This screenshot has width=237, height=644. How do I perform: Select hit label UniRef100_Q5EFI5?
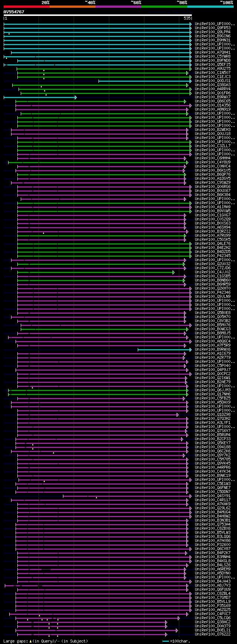pyautogui.click(x=213, y=64)
